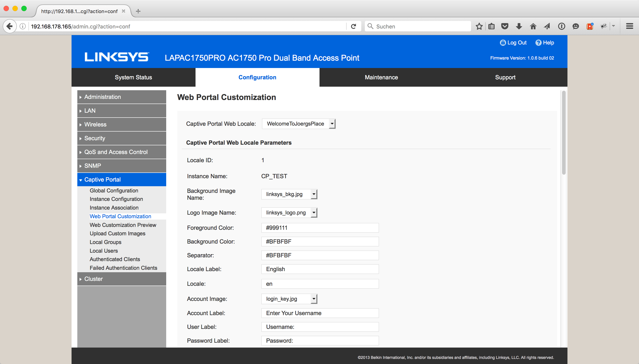Focus the Account Label field

coord(320,313)
